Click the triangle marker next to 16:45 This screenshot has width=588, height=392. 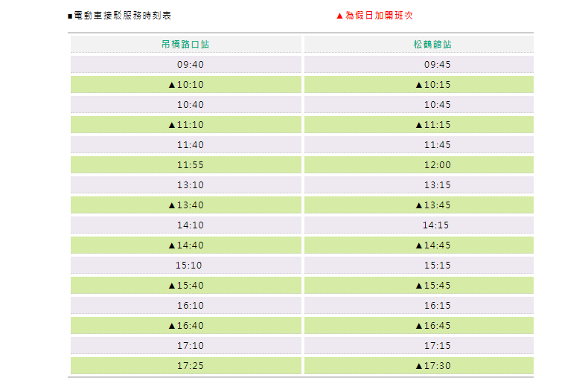419,326
